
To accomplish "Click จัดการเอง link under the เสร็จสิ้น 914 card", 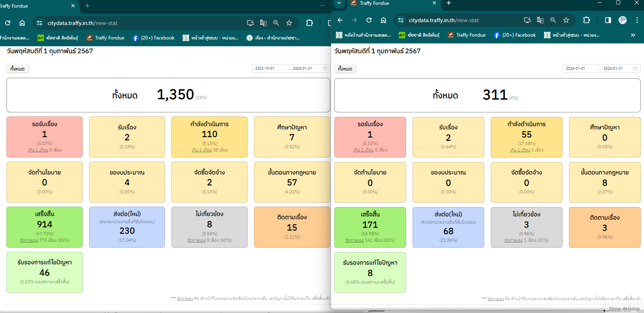I will coord(29,240).
